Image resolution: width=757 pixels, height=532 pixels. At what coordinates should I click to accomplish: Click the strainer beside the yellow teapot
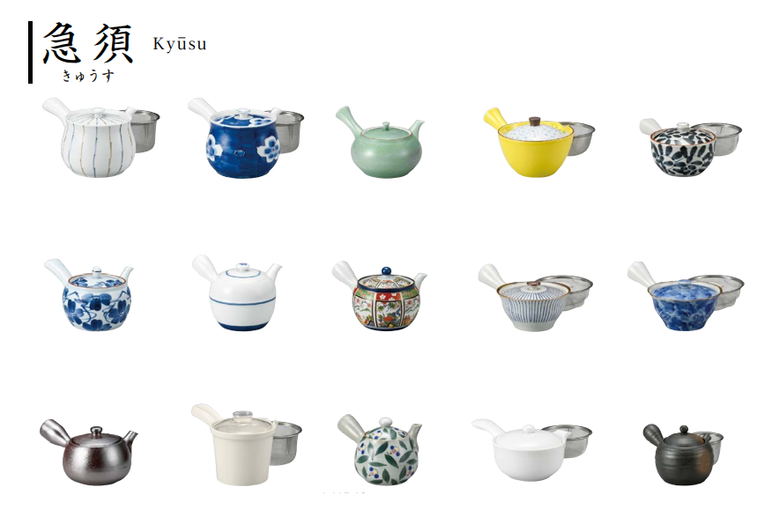[x=582, y=138]
